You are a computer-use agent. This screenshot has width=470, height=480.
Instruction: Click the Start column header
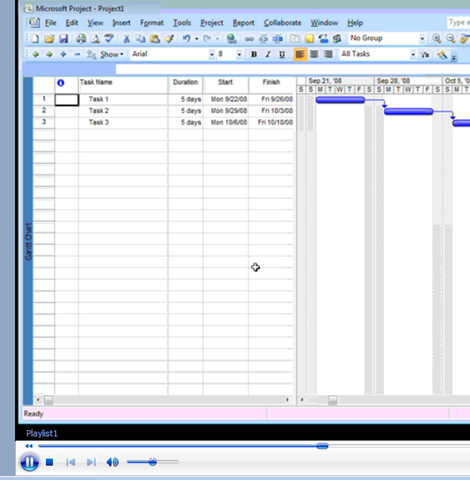(226, 85)
